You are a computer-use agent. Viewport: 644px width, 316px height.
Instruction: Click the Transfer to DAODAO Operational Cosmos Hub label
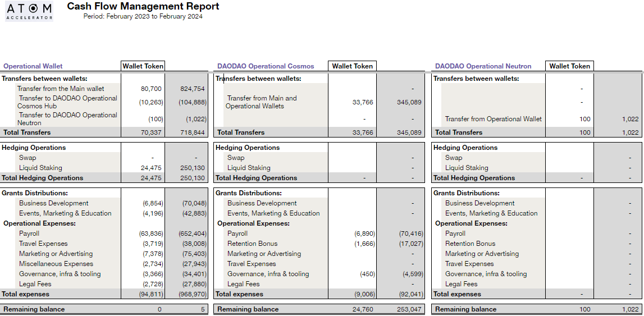[x=67, y=102]
